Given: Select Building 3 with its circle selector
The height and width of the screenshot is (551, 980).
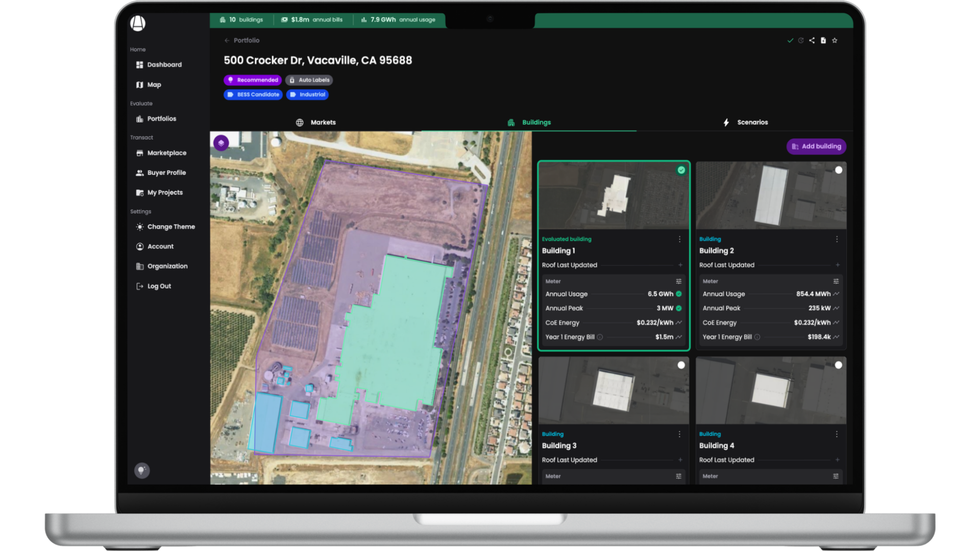Looking at the screenshot, I should (681, 365).
